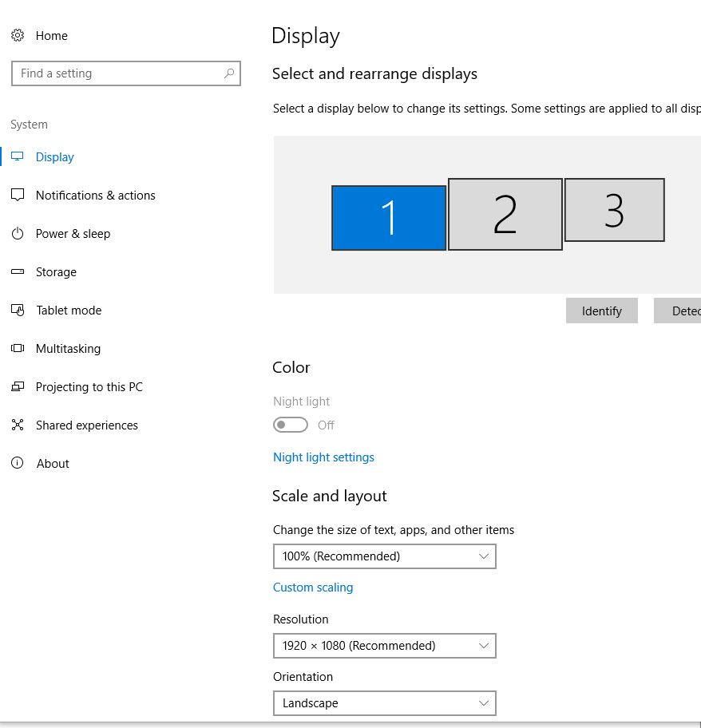Select display 2 in the arrangement

coord(505,214)
